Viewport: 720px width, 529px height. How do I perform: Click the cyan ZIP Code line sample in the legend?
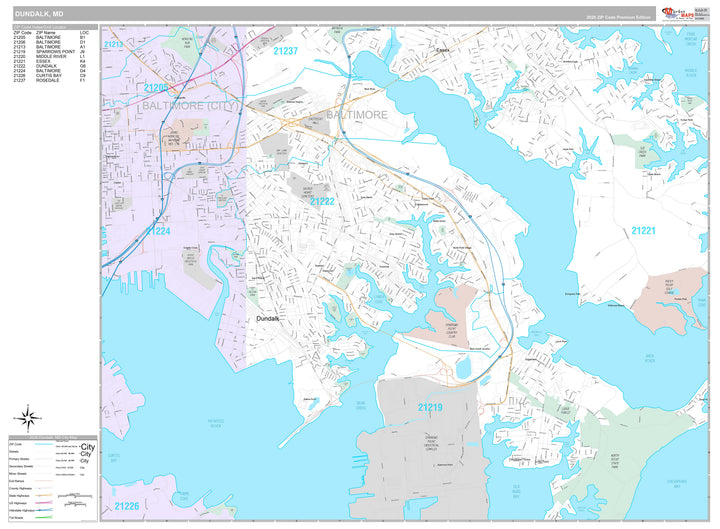click(44, 444)
